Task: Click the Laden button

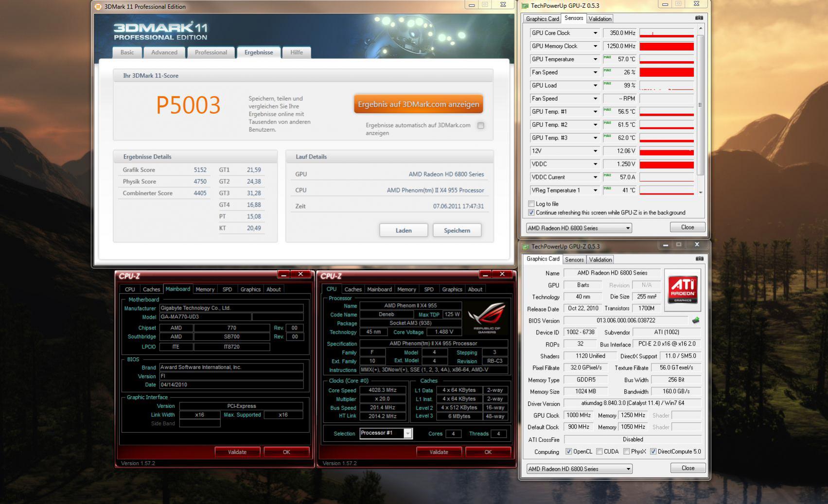Action: [x=404, y=230]
